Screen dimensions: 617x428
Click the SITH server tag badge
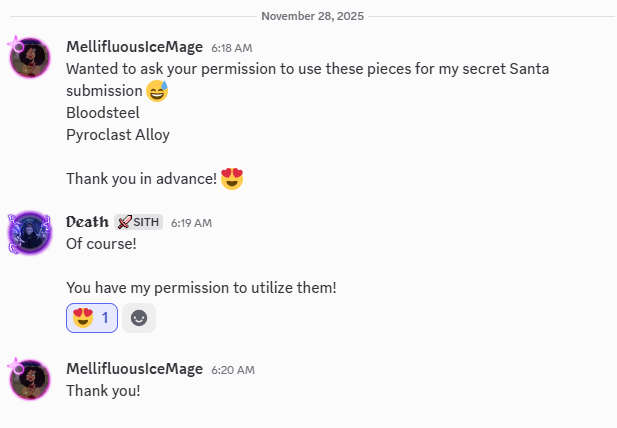[138, 222]
